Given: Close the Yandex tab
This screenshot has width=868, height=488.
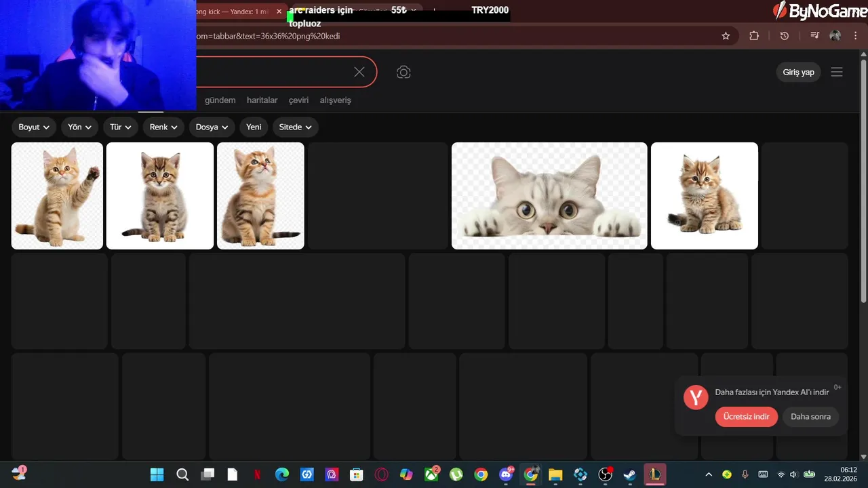Looking at the screenshot, I should point(279,12).
